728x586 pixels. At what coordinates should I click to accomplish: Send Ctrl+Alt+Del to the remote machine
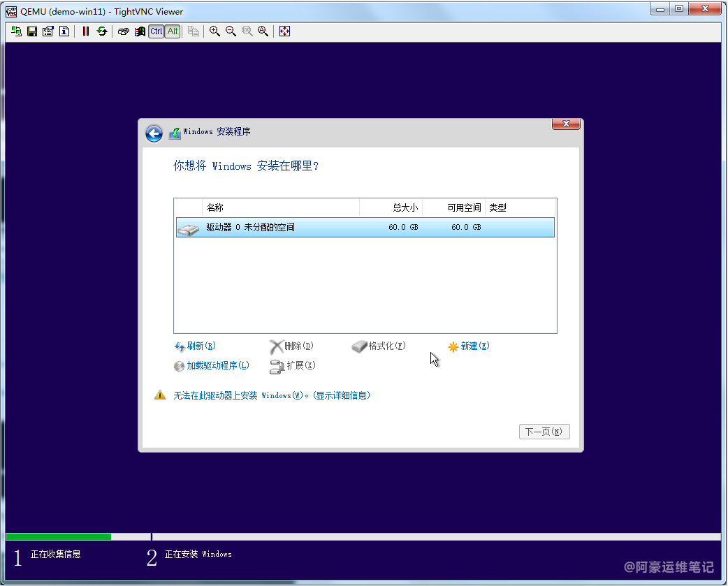pyautogui.click(x=124, y=31)
